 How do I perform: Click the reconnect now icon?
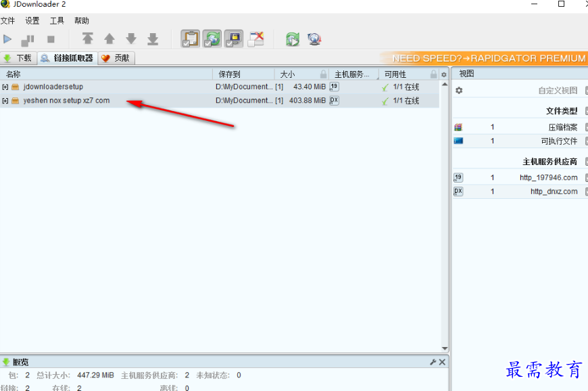tap(293, 39)
